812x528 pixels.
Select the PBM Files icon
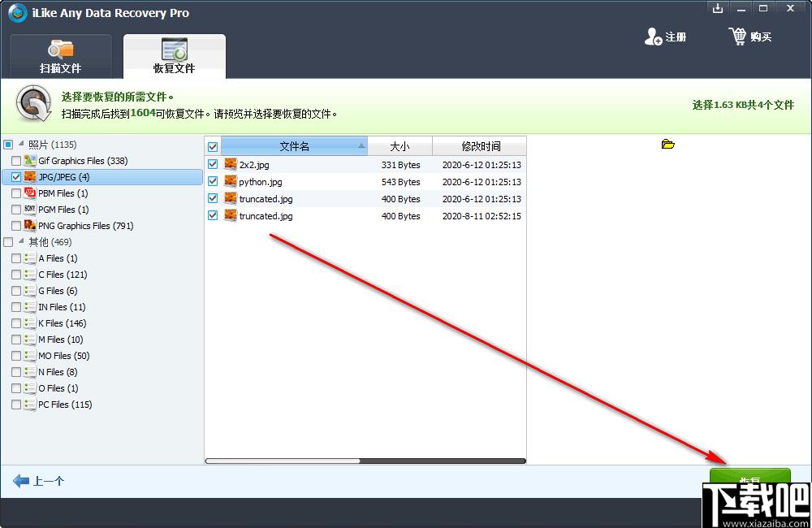click(30, 193)
